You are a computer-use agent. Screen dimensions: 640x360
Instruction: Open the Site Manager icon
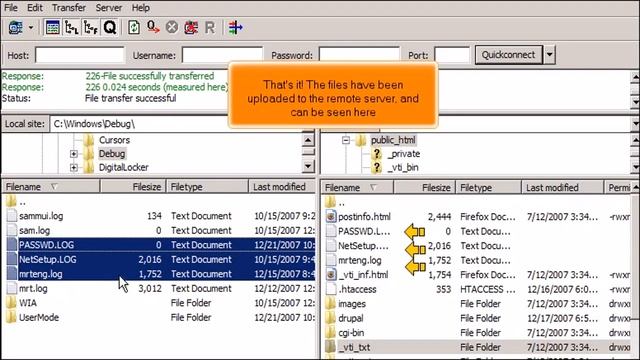(16, 28)
